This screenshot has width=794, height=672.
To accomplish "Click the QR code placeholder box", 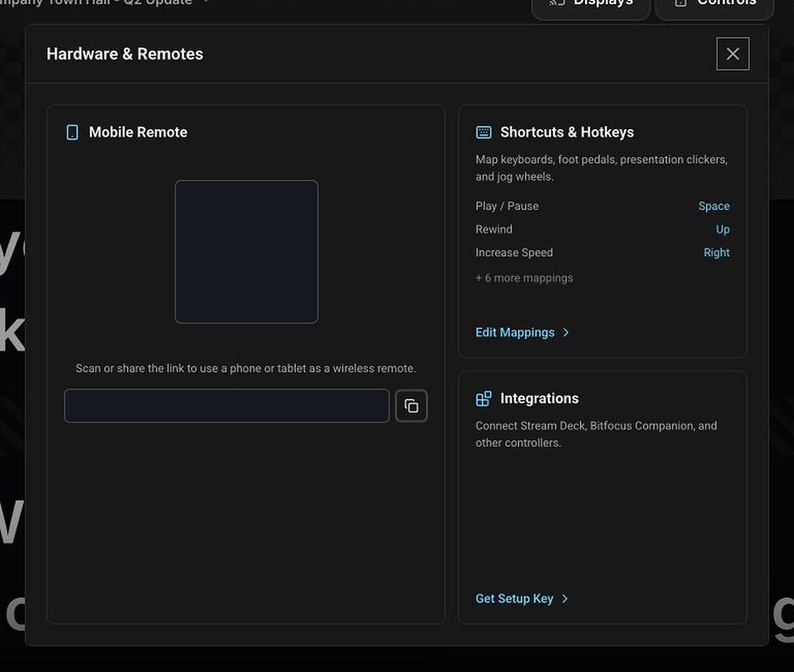I will point(246,252).
